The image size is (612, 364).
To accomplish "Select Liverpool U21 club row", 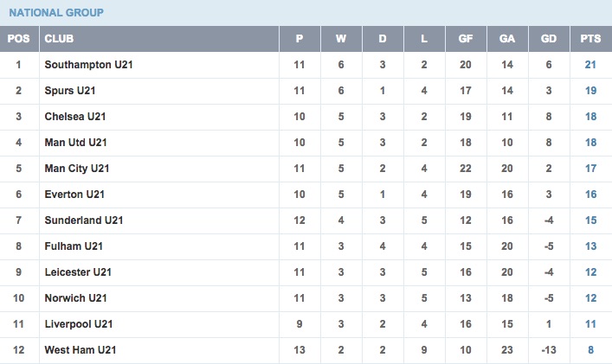I will point(306,324).
